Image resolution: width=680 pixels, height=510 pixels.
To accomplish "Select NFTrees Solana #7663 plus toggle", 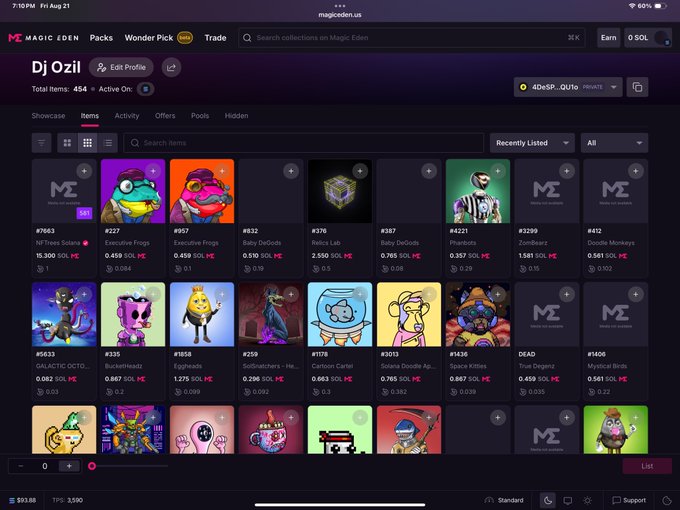I will 84,171.
